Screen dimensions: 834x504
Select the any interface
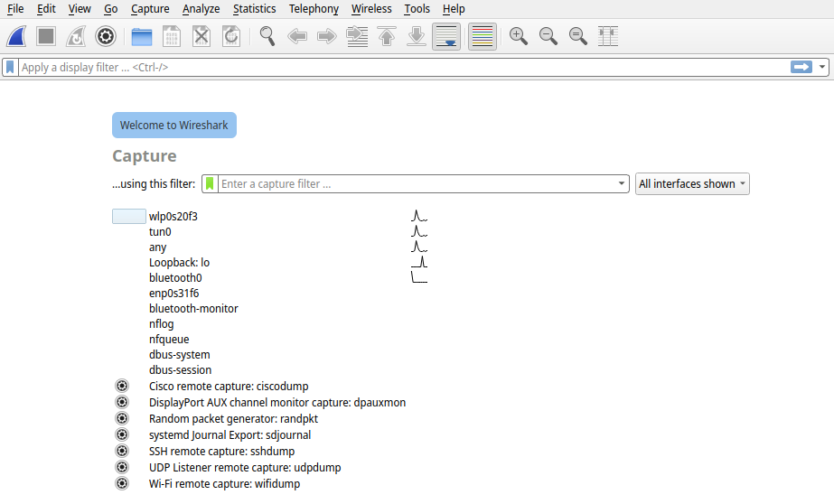pos(157,247)
